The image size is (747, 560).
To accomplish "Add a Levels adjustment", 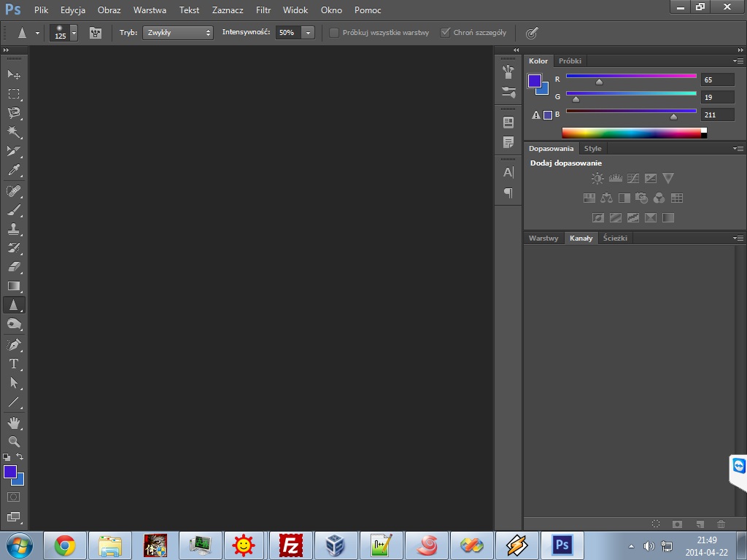I will (x=616, y=178).
